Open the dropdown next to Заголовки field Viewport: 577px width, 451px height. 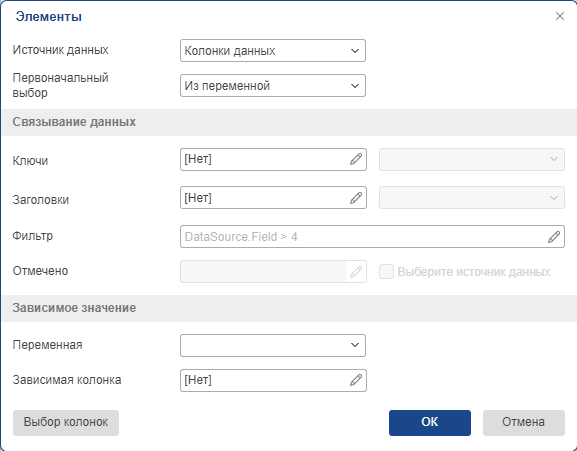pyautogui.click(x=472, y=198)
